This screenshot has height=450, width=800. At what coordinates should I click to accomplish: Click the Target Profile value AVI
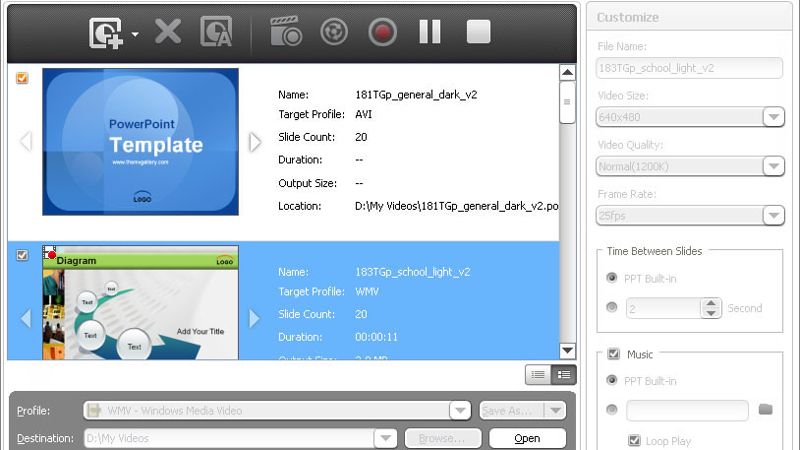point(363,114)
